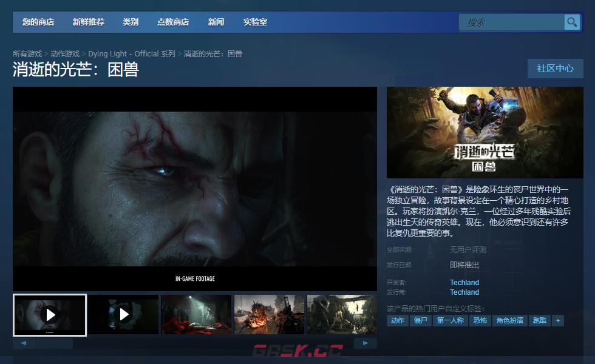Screen dimensions: 595x364
Task: Click the main trailer video player
Action: tap(195, 189)
